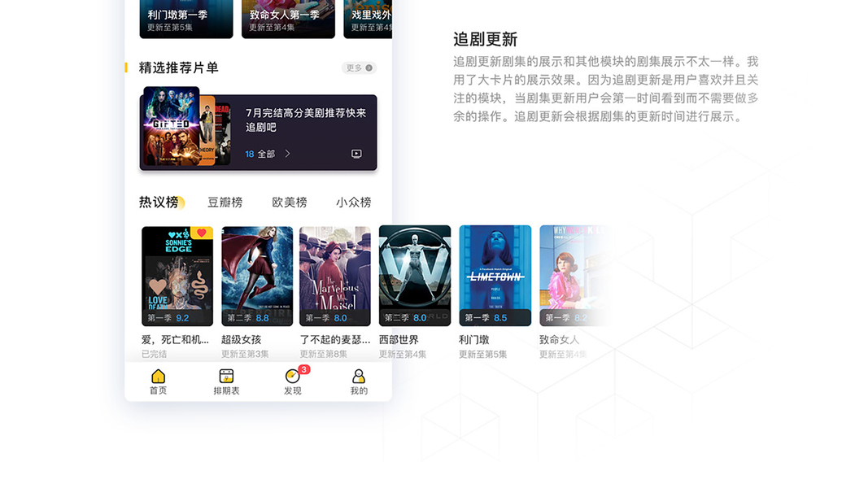Open the 我的 profile icon
The height and width of the screenshot is (488, 868).
pyautogui.click(x=359, y=377)
